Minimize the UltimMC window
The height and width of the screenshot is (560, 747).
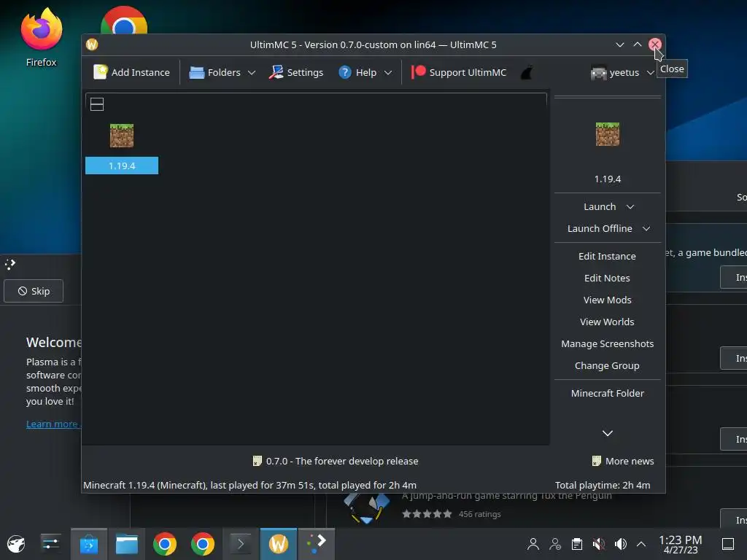pos(620,44)
